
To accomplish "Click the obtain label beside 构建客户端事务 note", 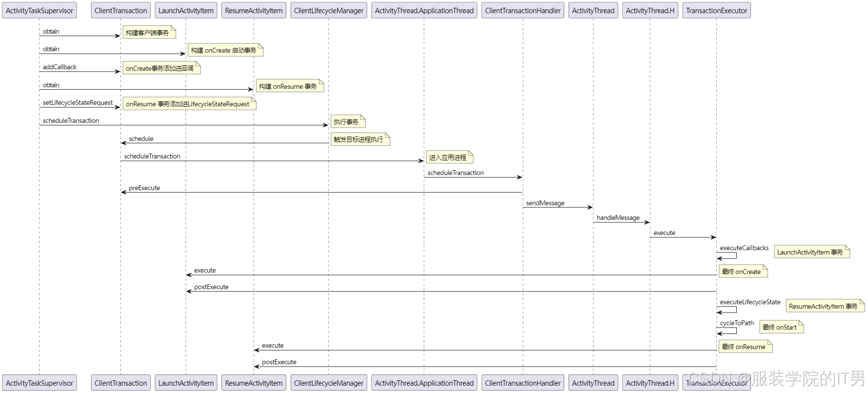I will (x=51, y=32).
